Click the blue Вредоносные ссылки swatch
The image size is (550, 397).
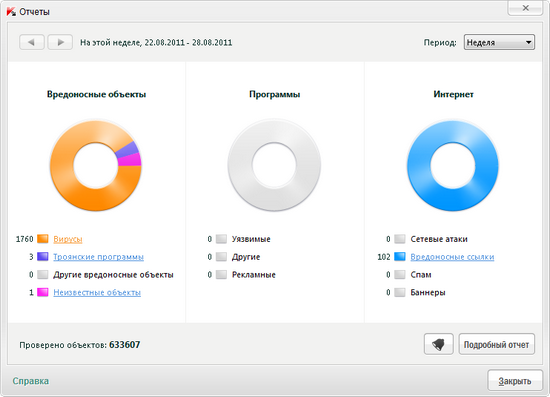tap(400, 257)
